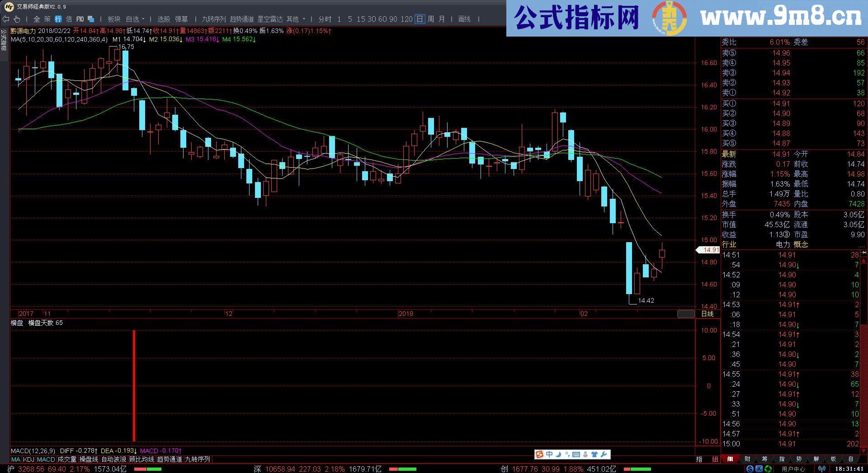868x473 pixels.
Task: Click the 画线 drawing button
Action: 464,19
